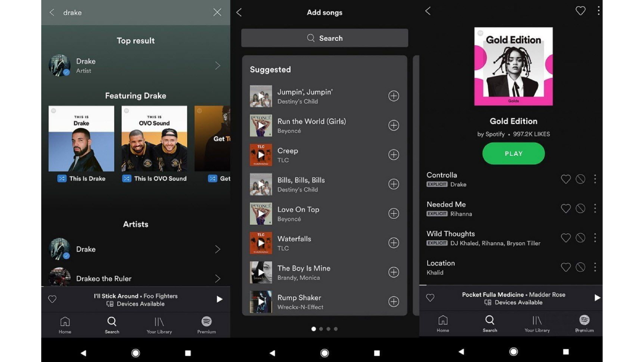Add "Run the World (Girls)" to the playlist
The width and height of the screenshot is (644, 362).
[394, 125]
